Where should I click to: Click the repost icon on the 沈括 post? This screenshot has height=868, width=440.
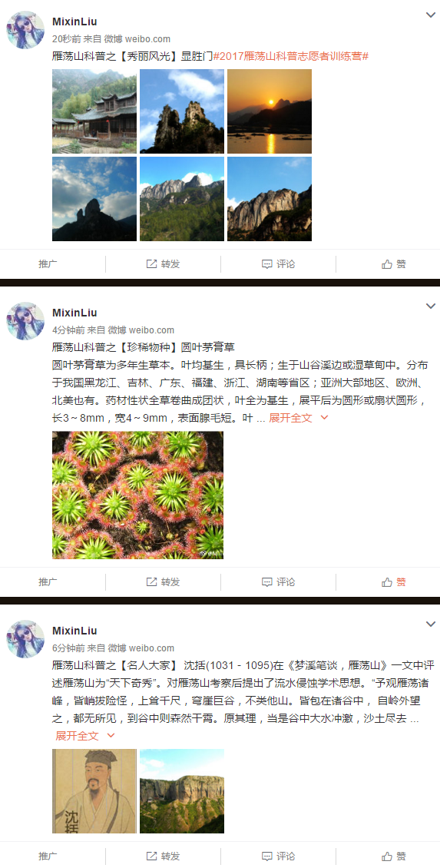[x=151, y=855]
